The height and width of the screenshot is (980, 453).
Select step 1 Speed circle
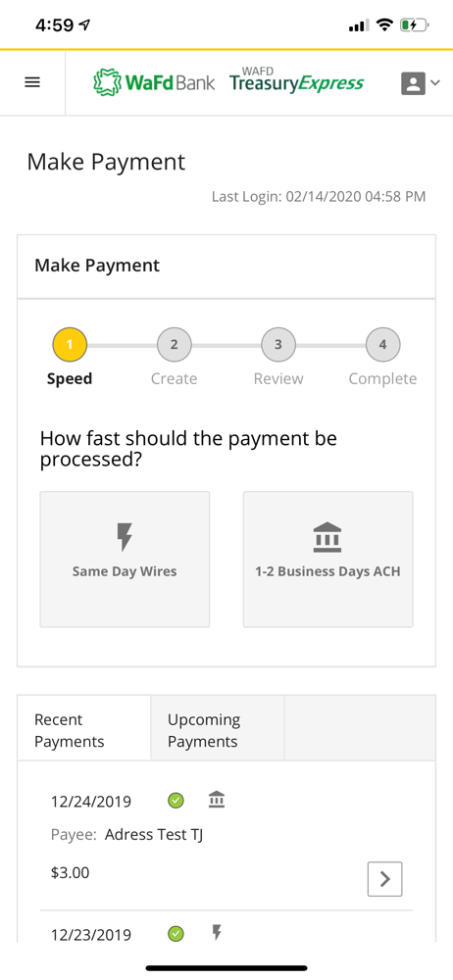pos(70,344)
